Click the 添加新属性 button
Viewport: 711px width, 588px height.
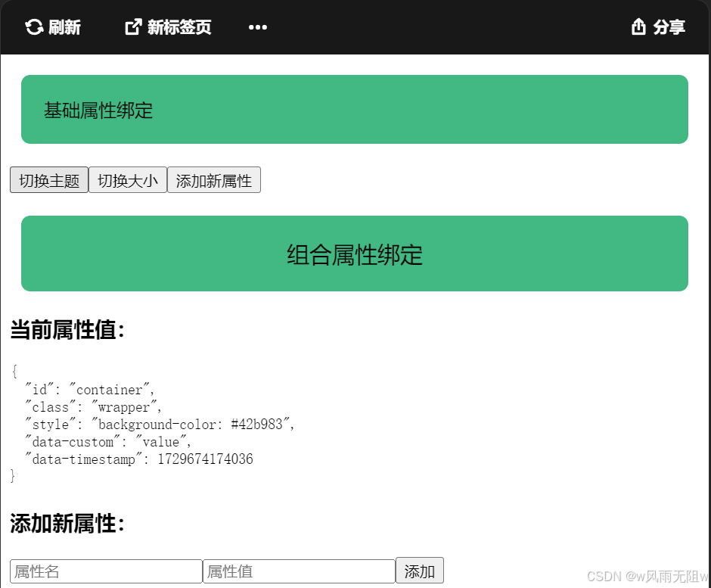214,180
